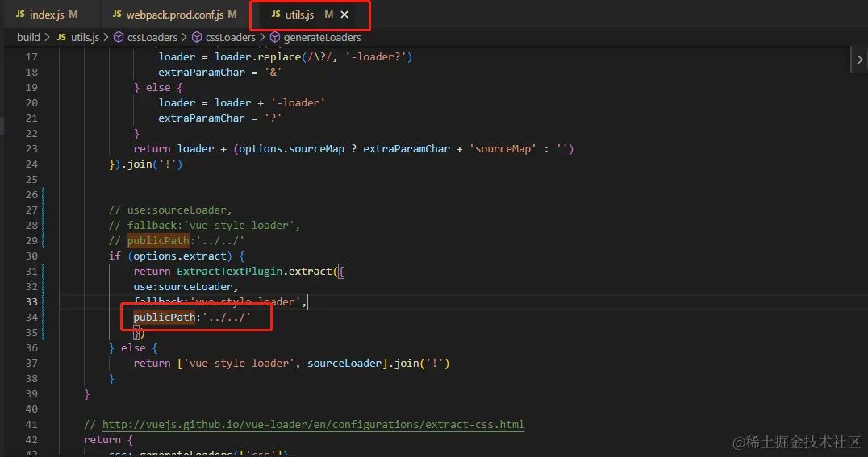The width and height of the screenshot is (868, 457).
Task: Click line number 17 in the gutter
Action: (x=31, y=57)
